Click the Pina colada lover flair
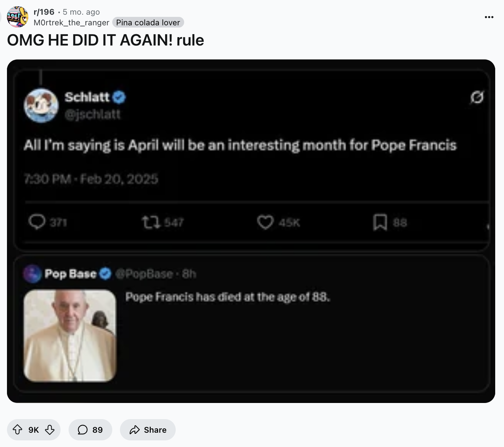Image resolution: width=504 pixels, height=447 pixels. 148,23
